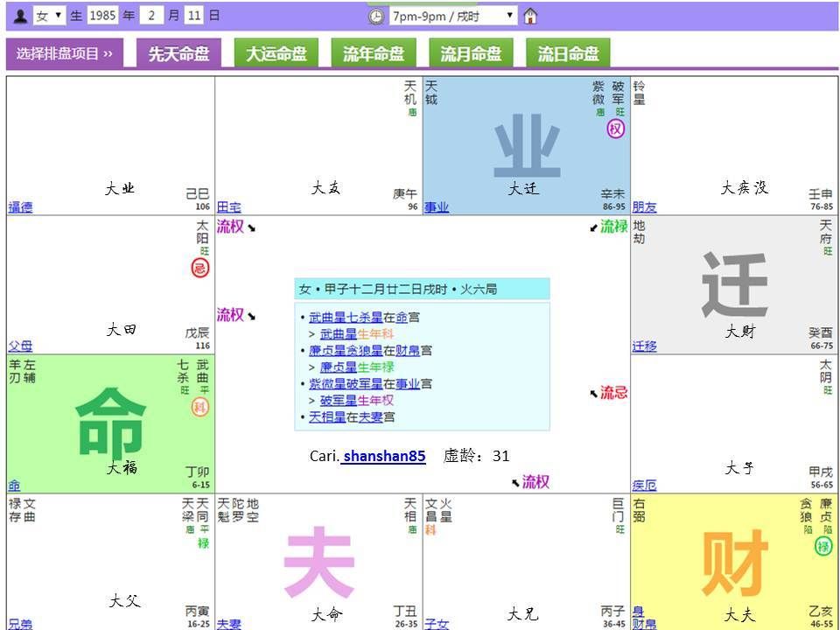Image resolution: width=840 pixels, height=630 pixels.
Task: Click the green circled 禄 badge in 财帛 palace
Action: (823, 547)
